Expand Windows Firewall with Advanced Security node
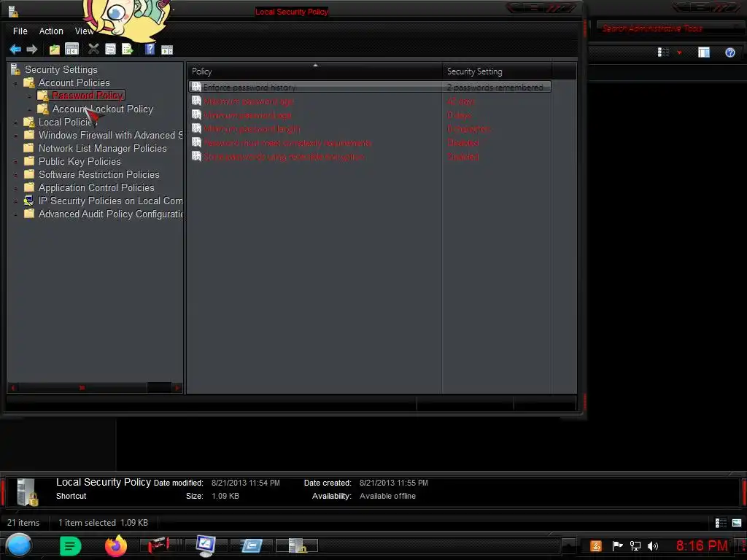This screenshot has width=747, height=560. (16, 136)
